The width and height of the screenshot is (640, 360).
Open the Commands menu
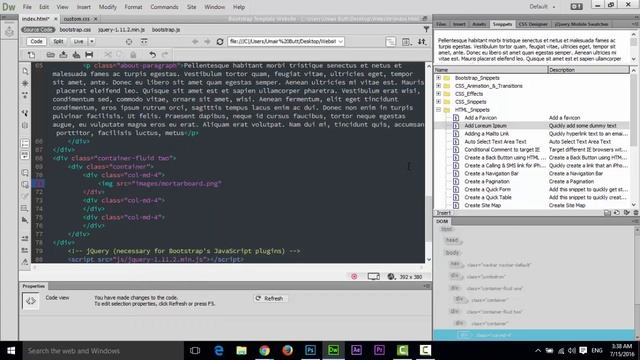click(164, 7)
